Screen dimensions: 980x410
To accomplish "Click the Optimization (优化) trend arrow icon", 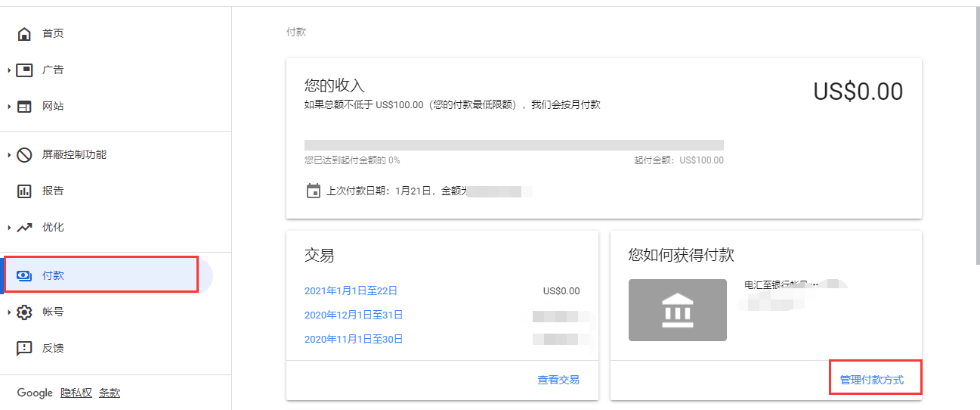I will 24,228.
